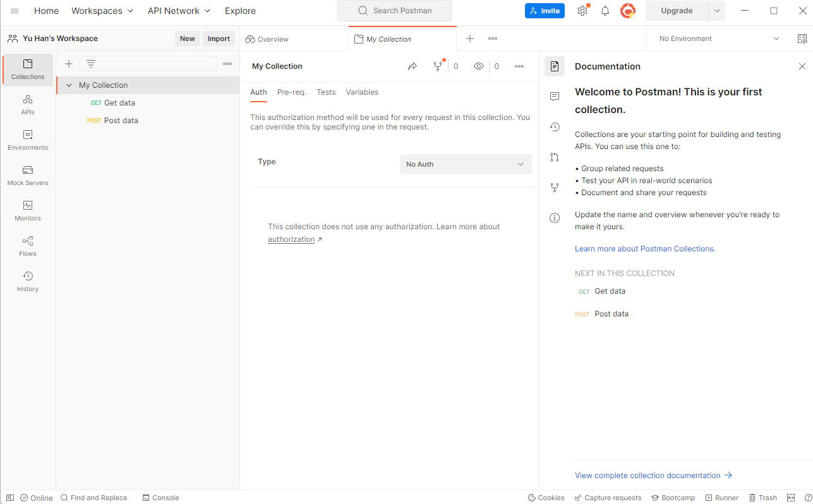
Task: Click the collections filter input field
Action: click(x=148, y=64)
